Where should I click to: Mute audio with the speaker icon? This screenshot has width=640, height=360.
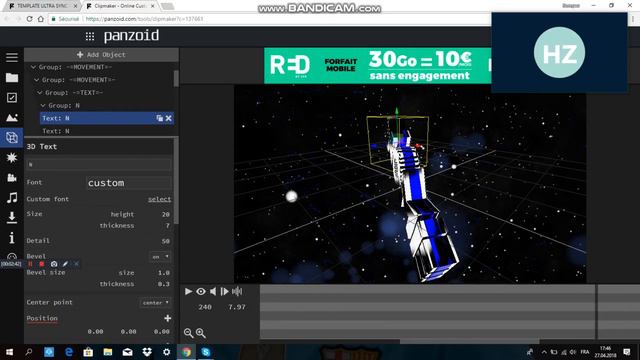tap(213, 291)
